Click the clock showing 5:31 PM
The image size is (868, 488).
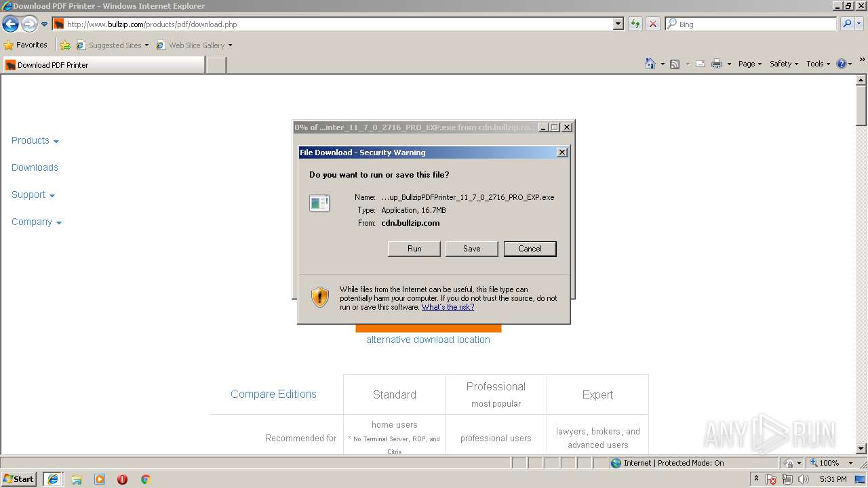pyautogui.click(x=833, y=479)
